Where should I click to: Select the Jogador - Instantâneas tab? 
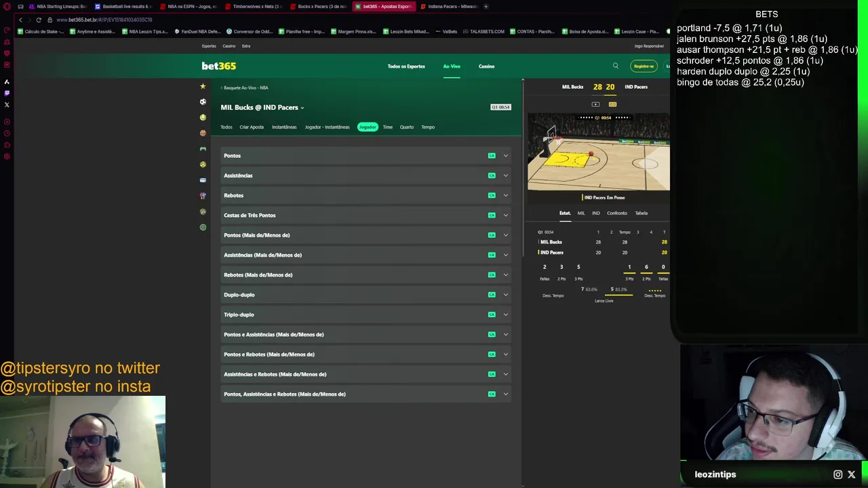click(328, 127)
